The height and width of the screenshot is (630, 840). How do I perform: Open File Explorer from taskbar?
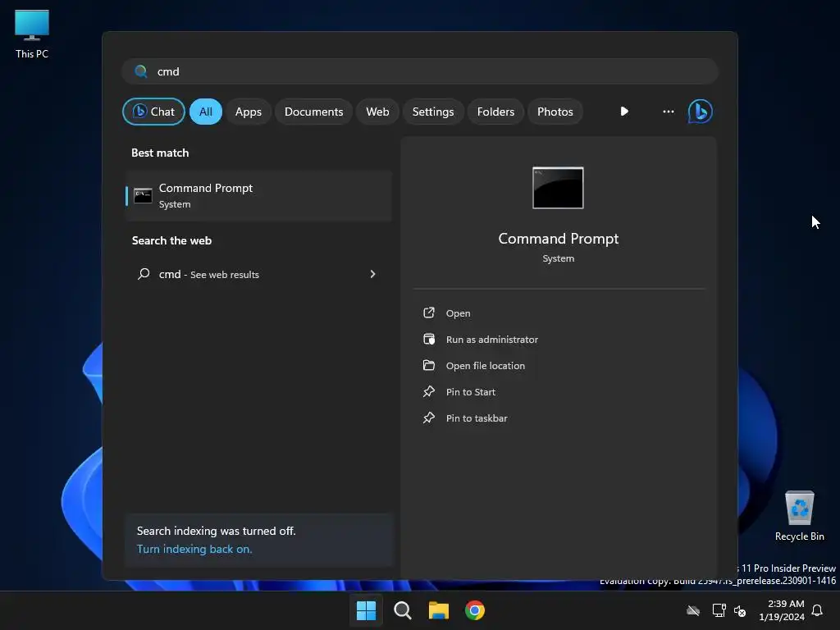tap(439, 610)
